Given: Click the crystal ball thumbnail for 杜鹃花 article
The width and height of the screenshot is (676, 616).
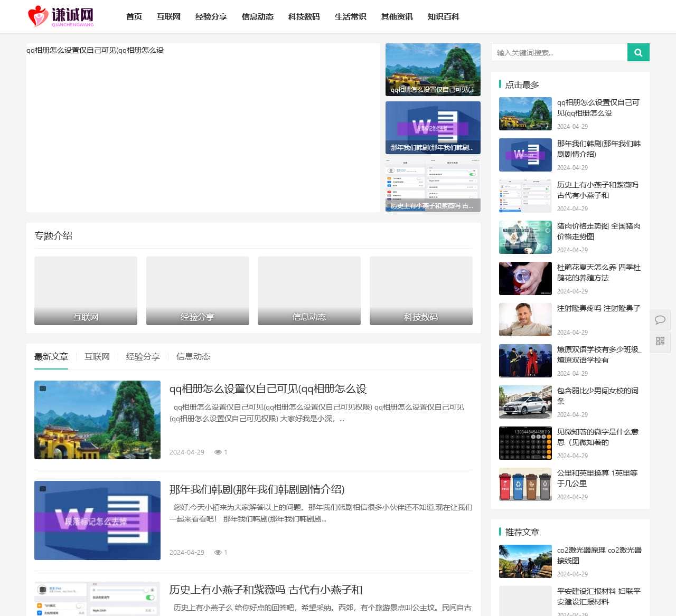Looking at the screenshot, I should point(525,278).
